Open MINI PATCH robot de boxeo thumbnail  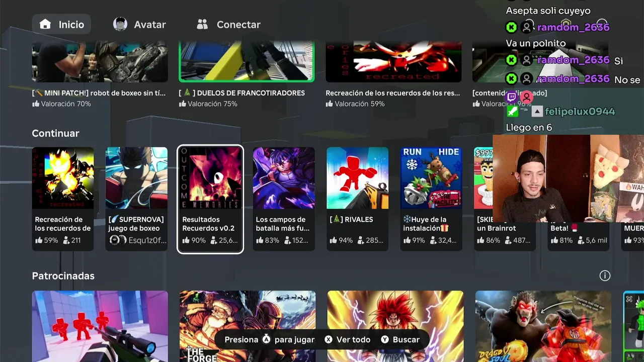100,62
